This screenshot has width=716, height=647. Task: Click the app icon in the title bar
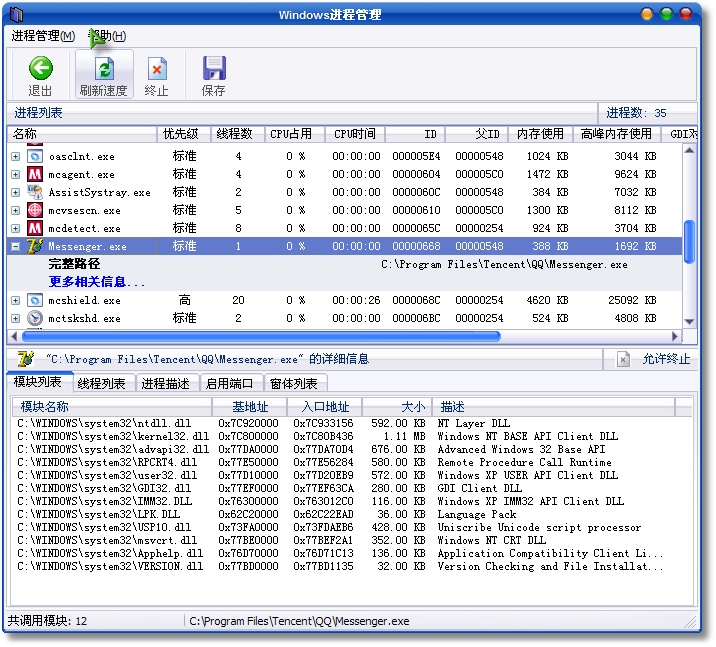pyautogui.click(x=16, y=15)
